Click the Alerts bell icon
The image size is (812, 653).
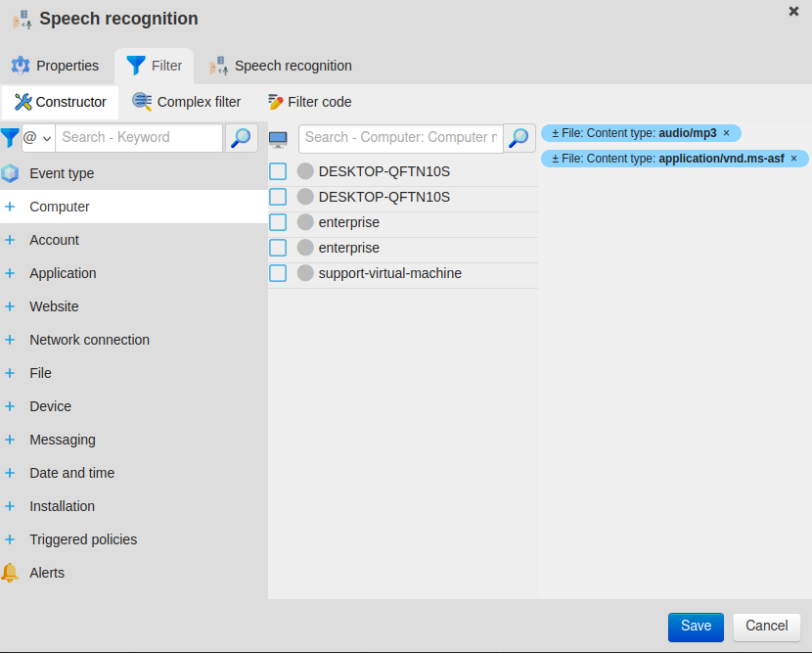tap(10, 573)
